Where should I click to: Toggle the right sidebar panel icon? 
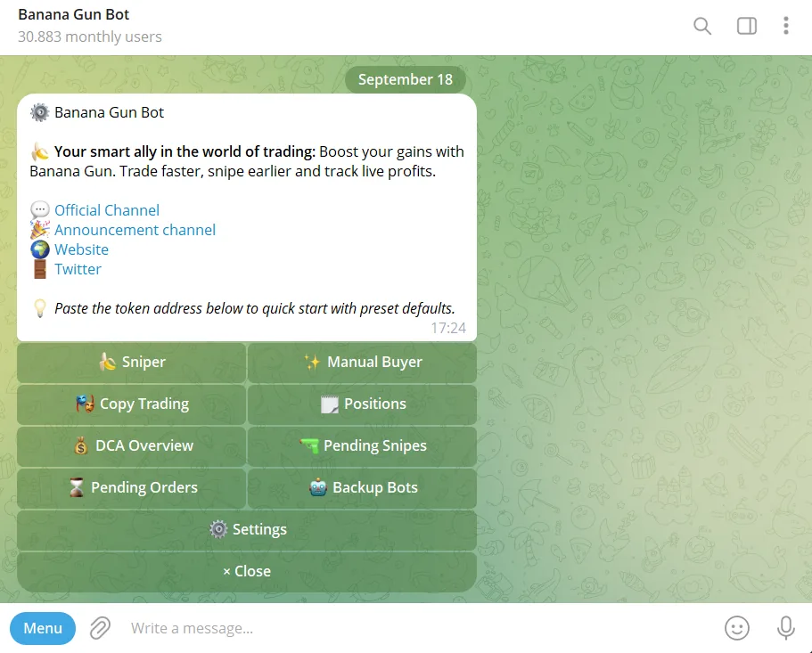pos(746,26)
